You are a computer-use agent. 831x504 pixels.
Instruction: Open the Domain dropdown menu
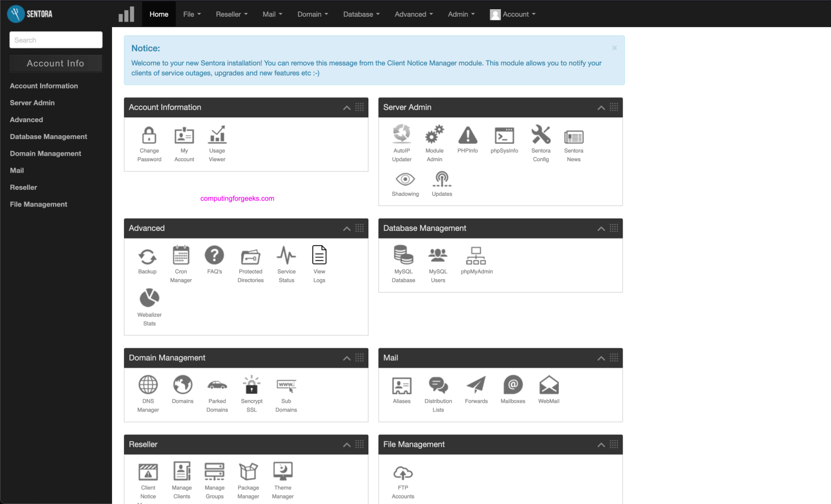coord(312,14)
